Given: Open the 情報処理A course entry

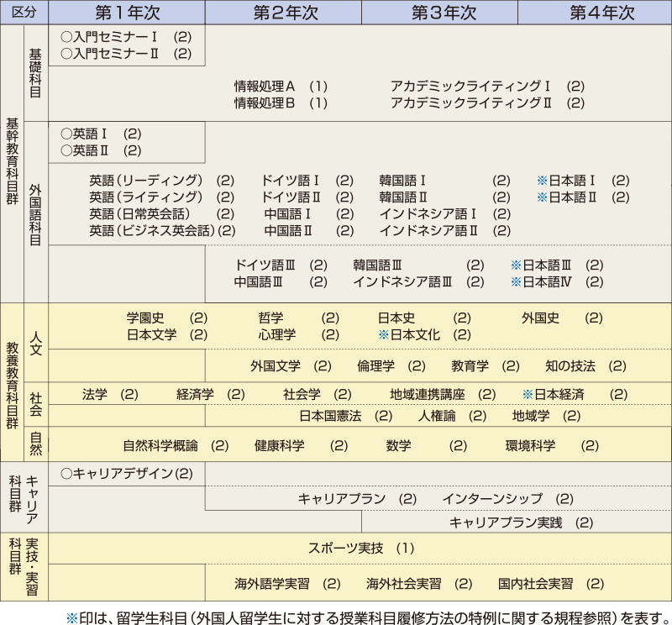Looking at the screenshot, I should coord(265,86).
